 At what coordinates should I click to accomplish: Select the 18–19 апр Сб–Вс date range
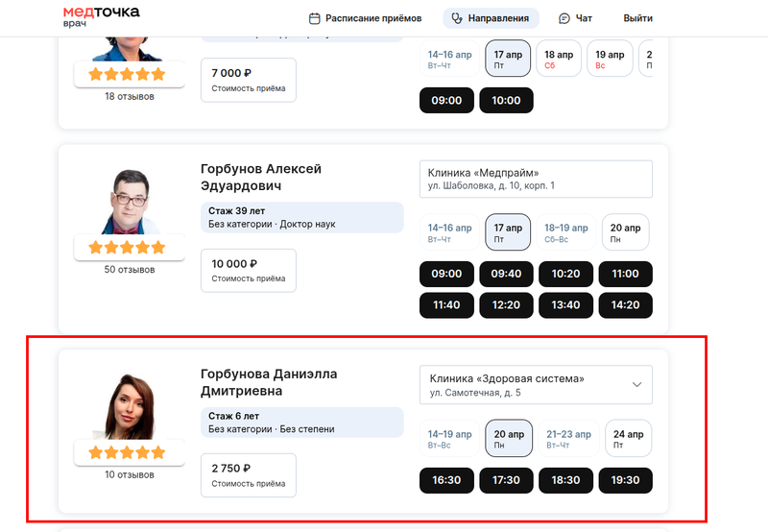566,232
